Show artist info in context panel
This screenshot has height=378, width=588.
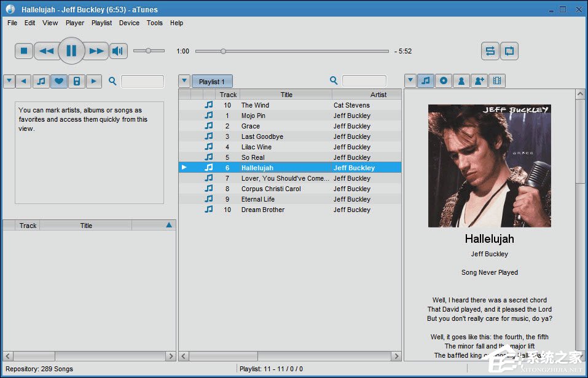pyautogui.click(x=461, y=81)
